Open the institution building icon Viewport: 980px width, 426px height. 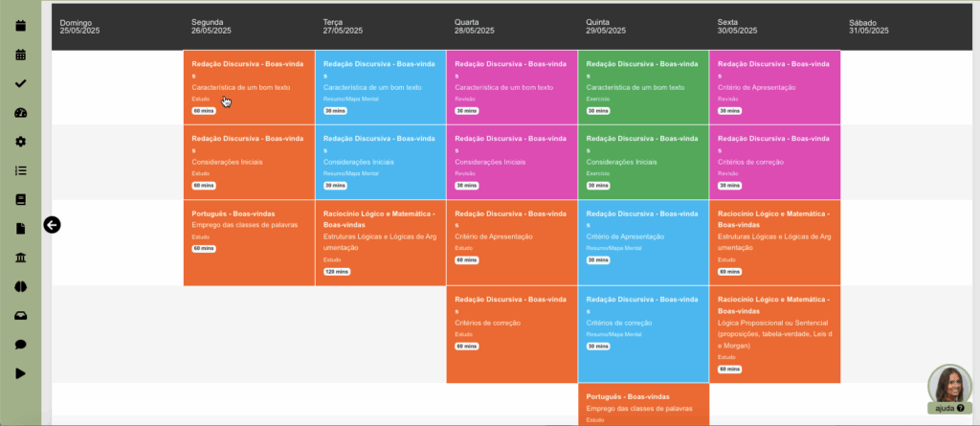(20, 258)
